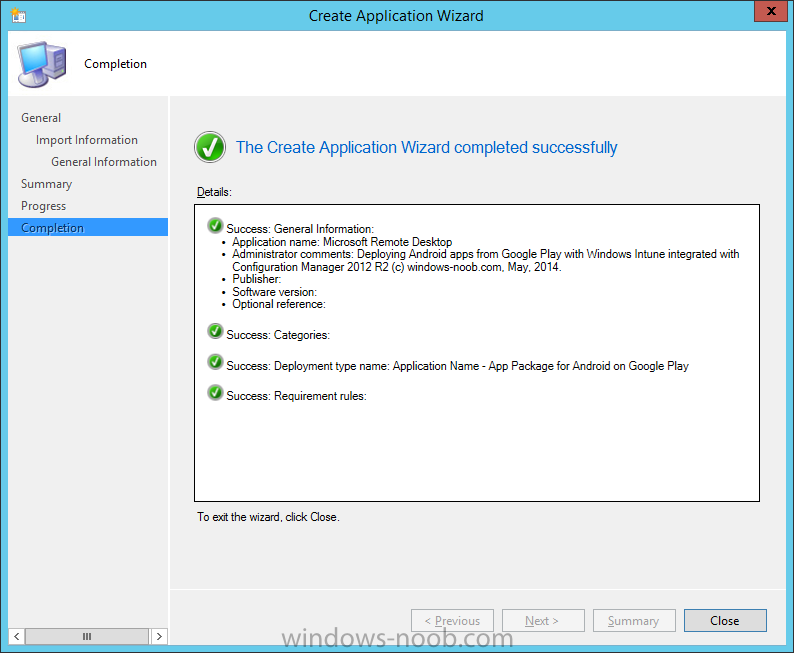Click the 'Publisher:' detail line
Image resolution: width=794 pixels, height=653 pixels.
click(x=257, y=279)
